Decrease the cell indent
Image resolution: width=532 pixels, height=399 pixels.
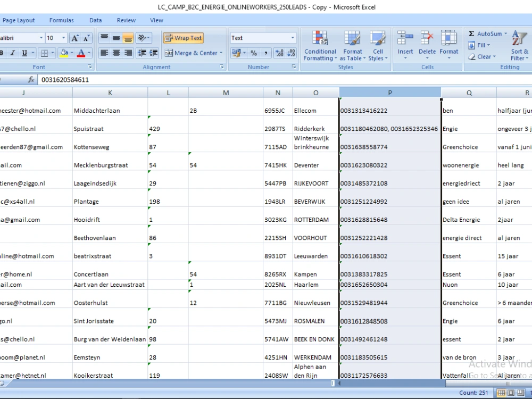coord(142,53)
